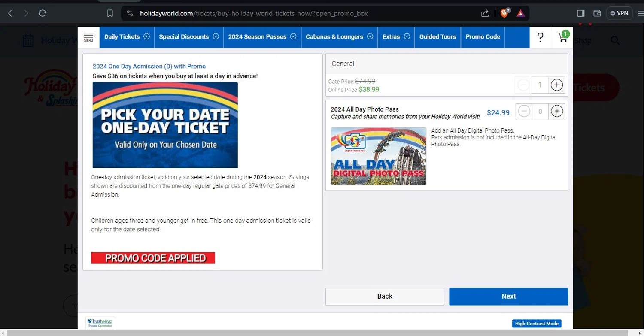The width and height of the screenshot is (644, 336).
Task: Click the question mark help icon
Action: click(541, 37)
